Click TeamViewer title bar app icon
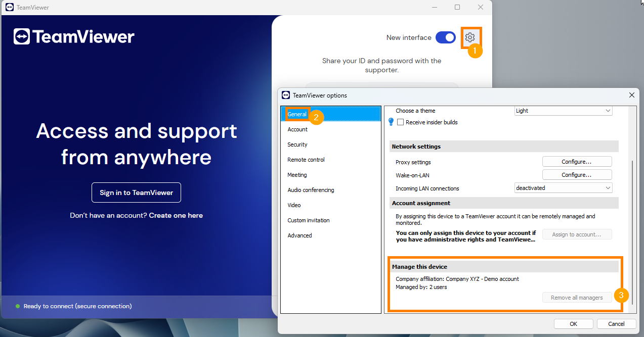The width and height of the screenshot is (644, 337). [9, 8]
